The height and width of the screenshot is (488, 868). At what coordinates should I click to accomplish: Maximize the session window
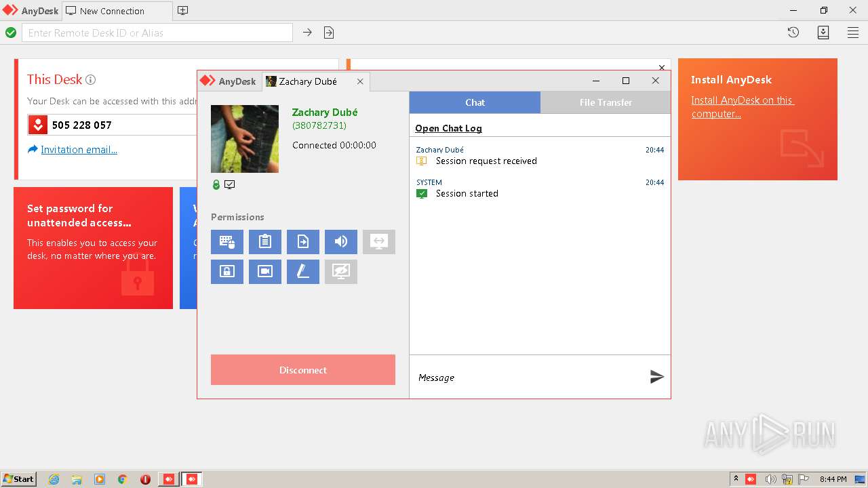[626, 81]
